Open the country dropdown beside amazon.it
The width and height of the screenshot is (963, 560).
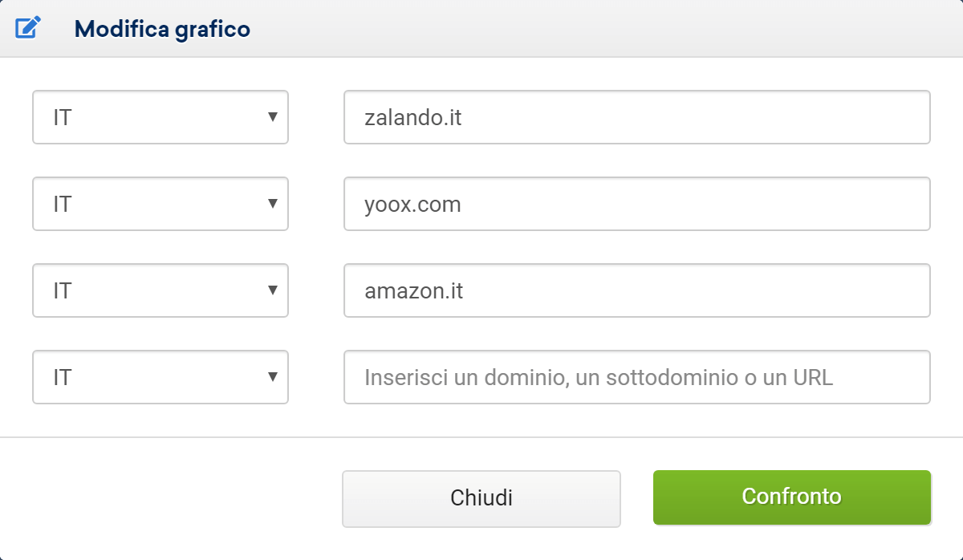pos(160,290)
